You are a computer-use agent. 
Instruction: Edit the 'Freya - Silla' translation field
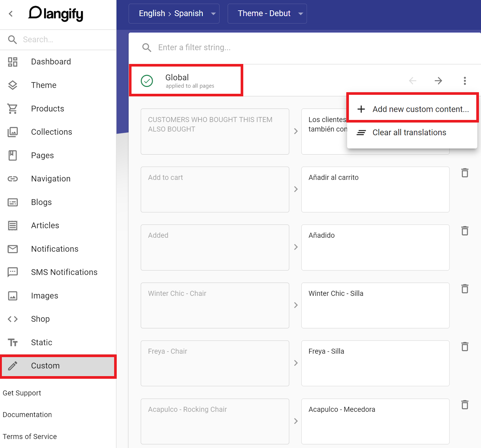[x=375, y=363]
